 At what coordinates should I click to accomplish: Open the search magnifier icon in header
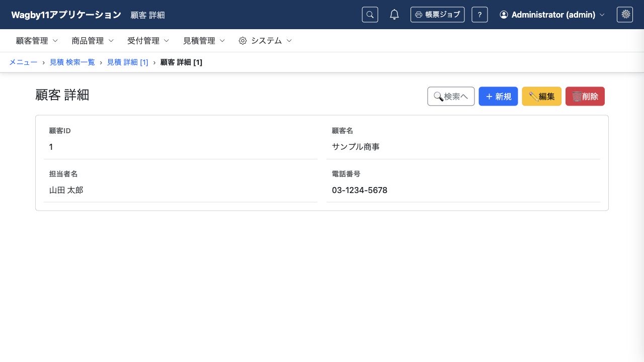tap(370, 15)
